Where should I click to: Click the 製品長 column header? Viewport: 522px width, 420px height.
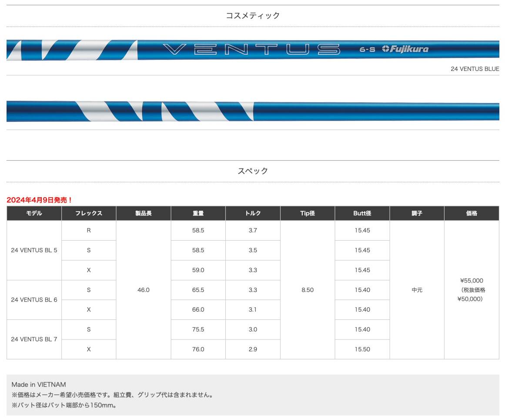pos(144,213)
